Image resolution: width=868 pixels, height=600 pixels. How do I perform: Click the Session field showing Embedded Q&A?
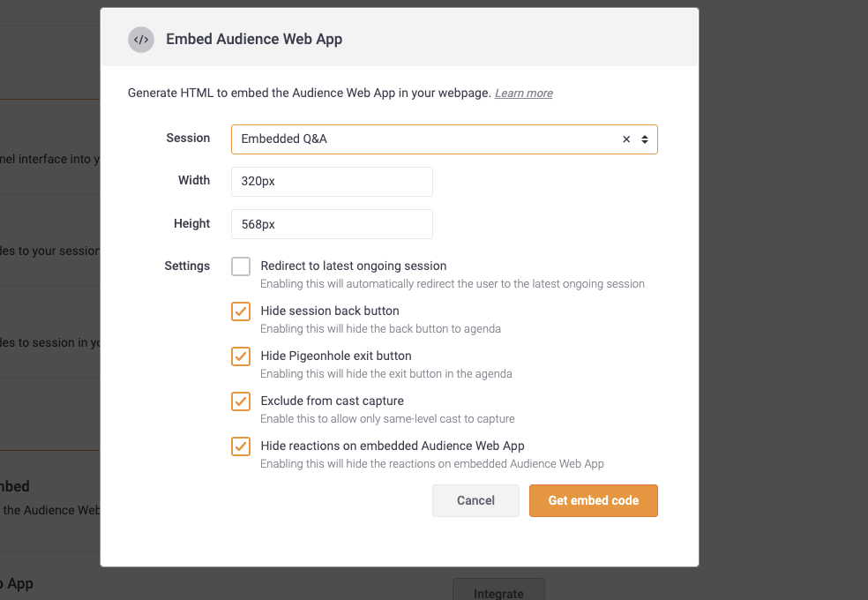tap(444, 139)
